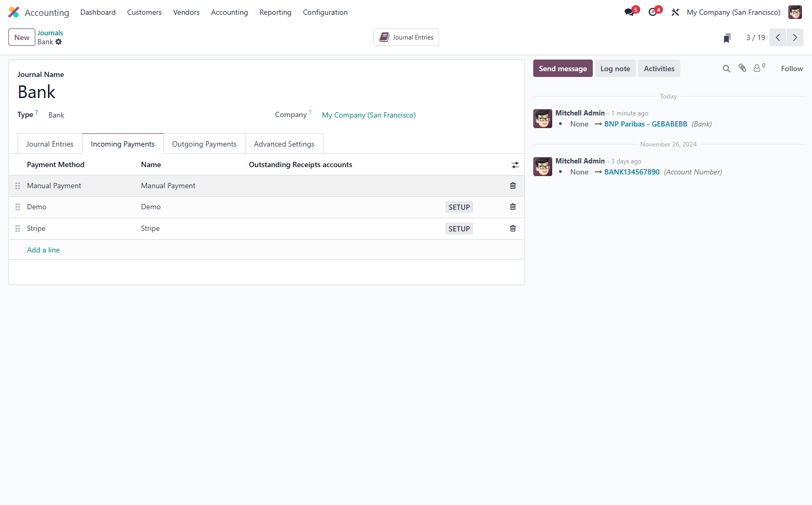Click the Journals breadcrumb link

coord(50,33)
